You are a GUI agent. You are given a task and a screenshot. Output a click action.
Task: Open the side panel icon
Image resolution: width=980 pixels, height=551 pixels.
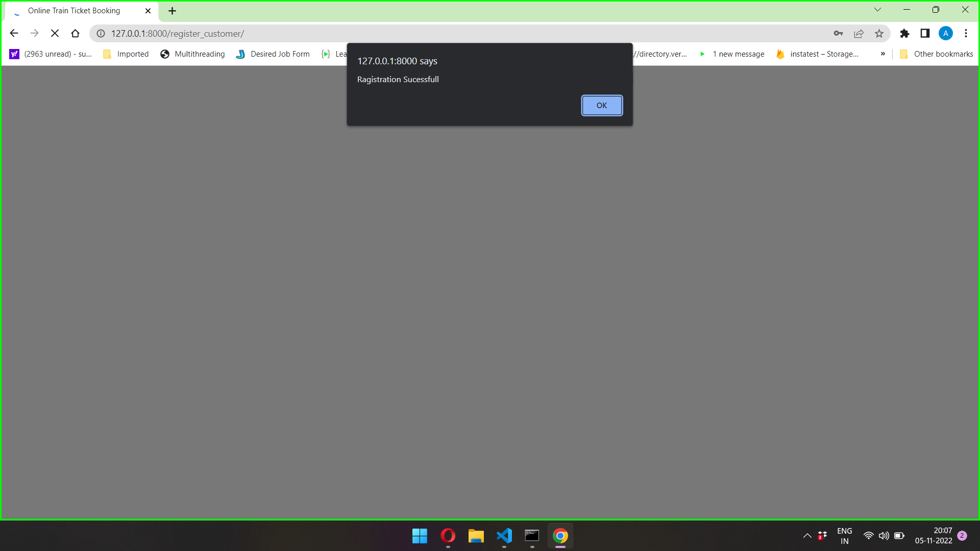pos(925,34)
